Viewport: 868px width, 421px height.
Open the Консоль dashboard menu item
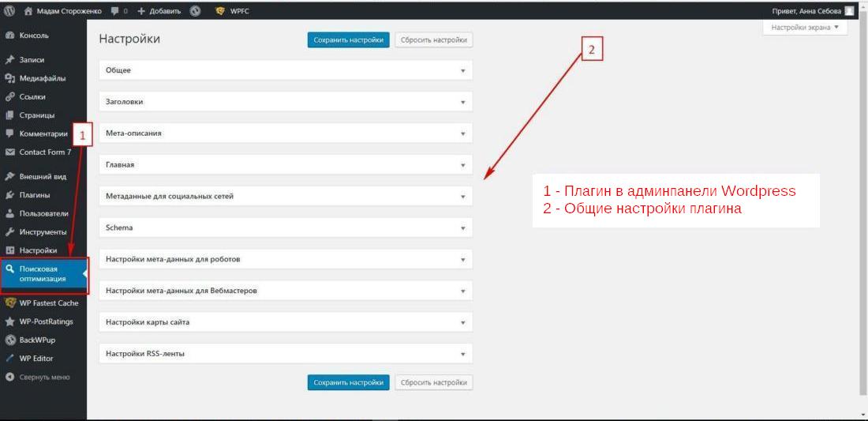(33, 36)
